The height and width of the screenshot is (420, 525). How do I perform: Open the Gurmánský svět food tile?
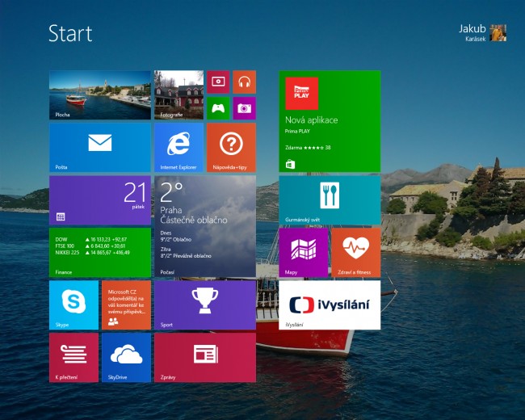point(330,200)
